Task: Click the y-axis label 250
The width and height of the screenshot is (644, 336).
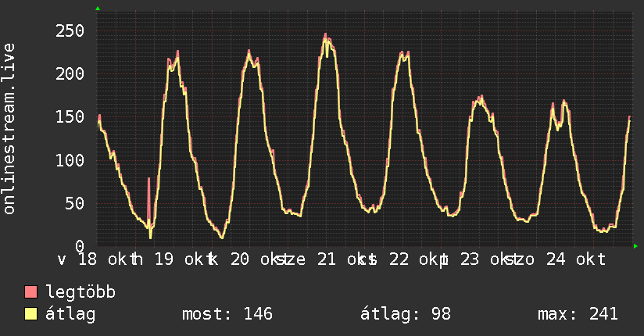Action: 70,30
